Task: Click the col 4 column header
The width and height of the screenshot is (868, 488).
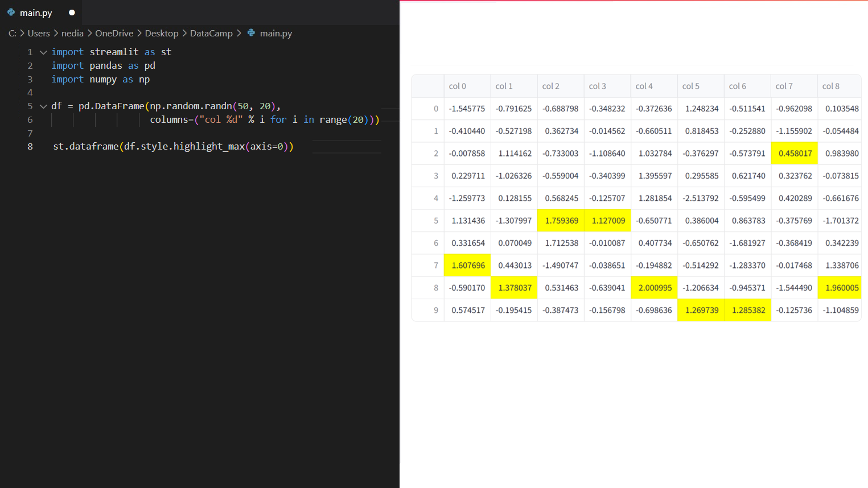Action: (x=644, y=86)
